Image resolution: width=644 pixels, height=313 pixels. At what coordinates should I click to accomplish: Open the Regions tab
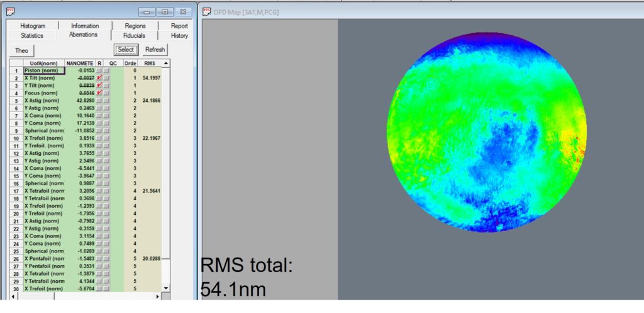(134, 26)
